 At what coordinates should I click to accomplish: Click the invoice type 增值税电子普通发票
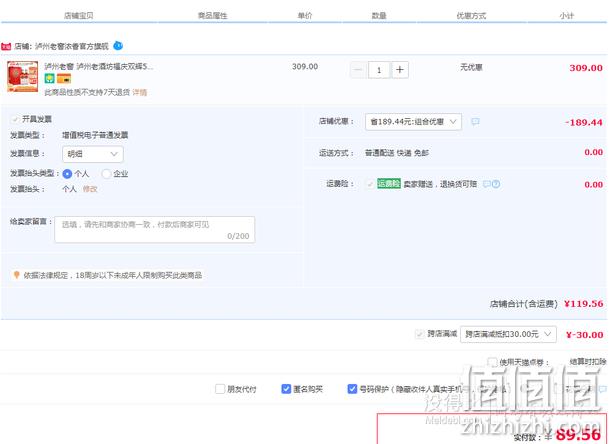95,135
